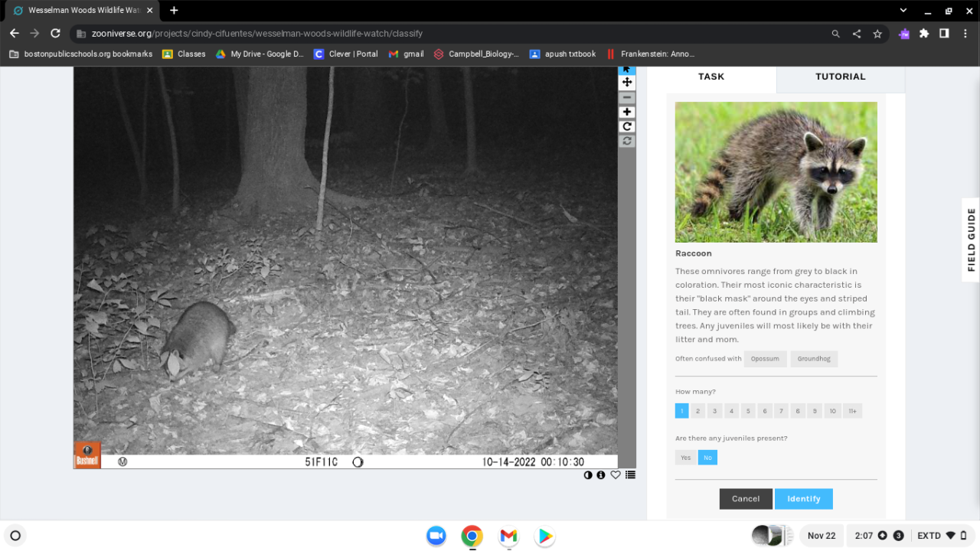This screenshot has height=551, width=980.
Task: Select 5 for How many
Action: [748, 411]
